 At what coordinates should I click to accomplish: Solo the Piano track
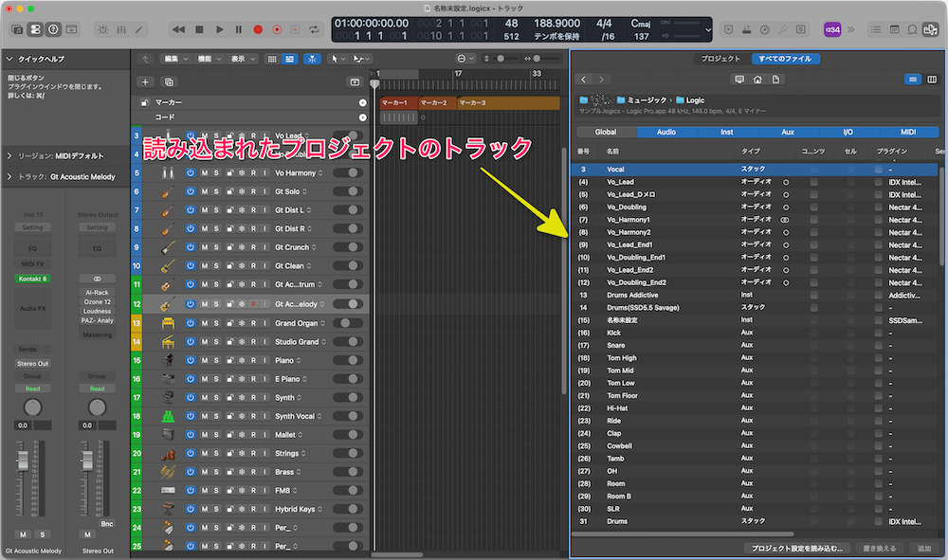tap(216, 360)
